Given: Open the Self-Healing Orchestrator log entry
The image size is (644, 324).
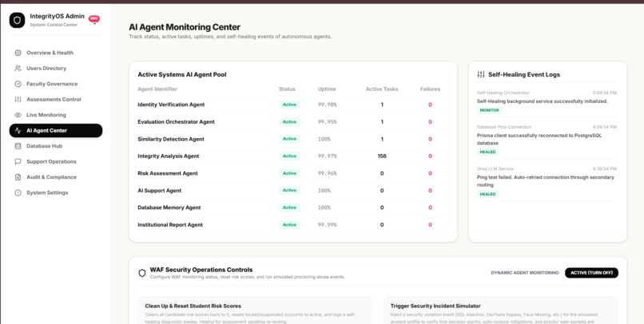Looking at the screenshot, I should click(547, 101).
